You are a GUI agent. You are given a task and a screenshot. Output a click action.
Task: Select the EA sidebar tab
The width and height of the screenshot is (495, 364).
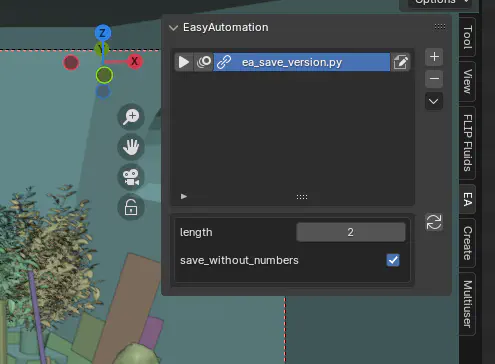coord(467,199)
